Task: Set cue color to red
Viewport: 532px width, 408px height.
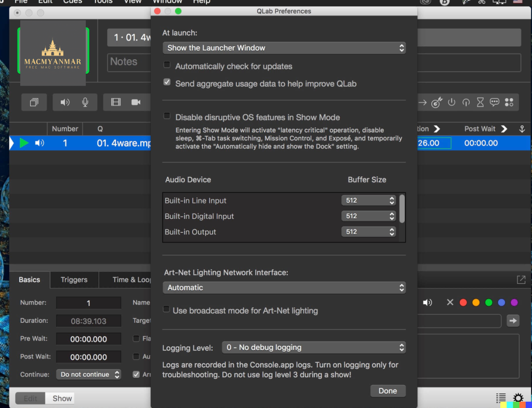Action: [463, 302]
